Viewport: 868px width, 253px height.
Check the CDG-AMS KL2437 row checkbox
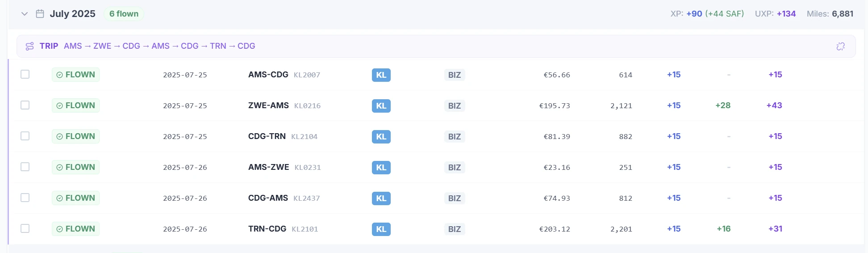tap(25, 198)
